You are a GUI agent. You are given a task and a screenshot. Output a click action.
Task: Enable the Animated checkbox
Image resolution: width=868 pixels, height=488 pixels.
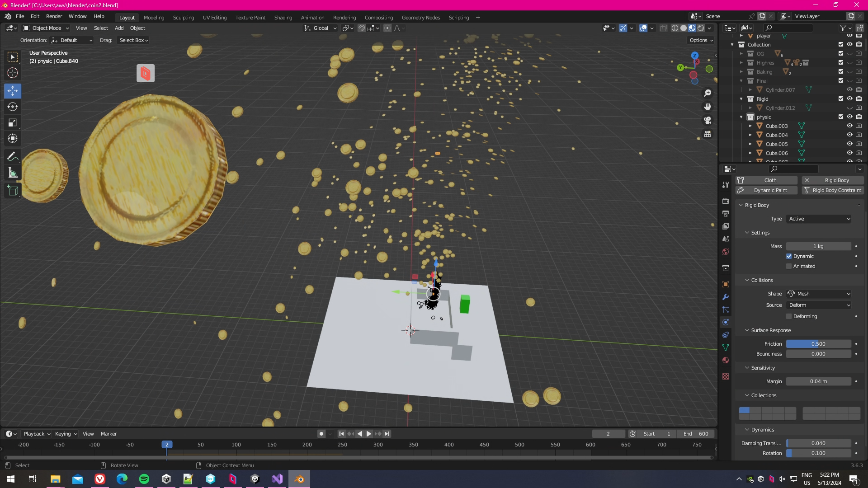click(x=789, y=266)
